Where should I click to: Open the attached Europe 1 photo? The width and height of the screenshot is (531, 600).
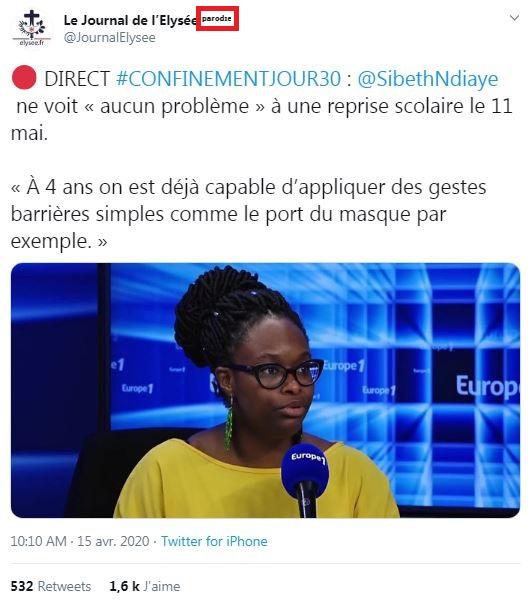(x=265, y=390)
